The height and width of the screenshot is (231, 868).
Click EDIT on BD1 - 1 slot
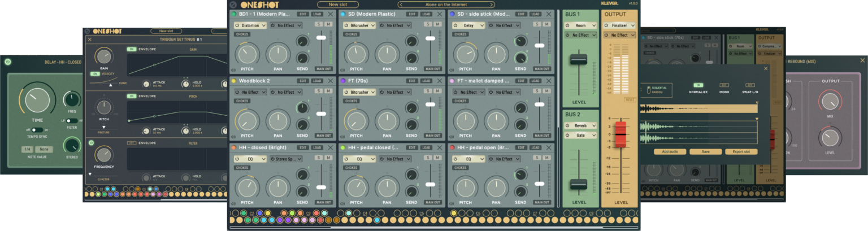303,14
